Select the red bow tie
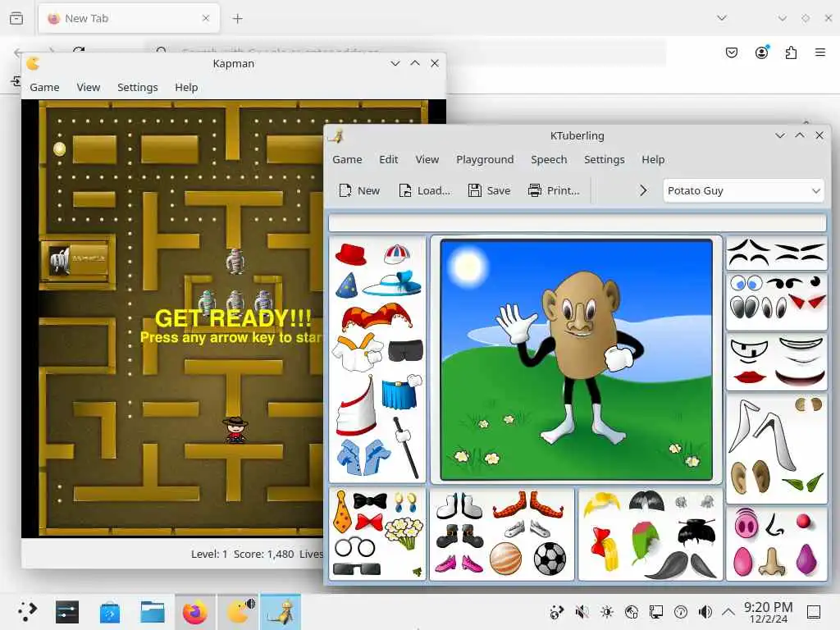840x630 pixels. 370,523
